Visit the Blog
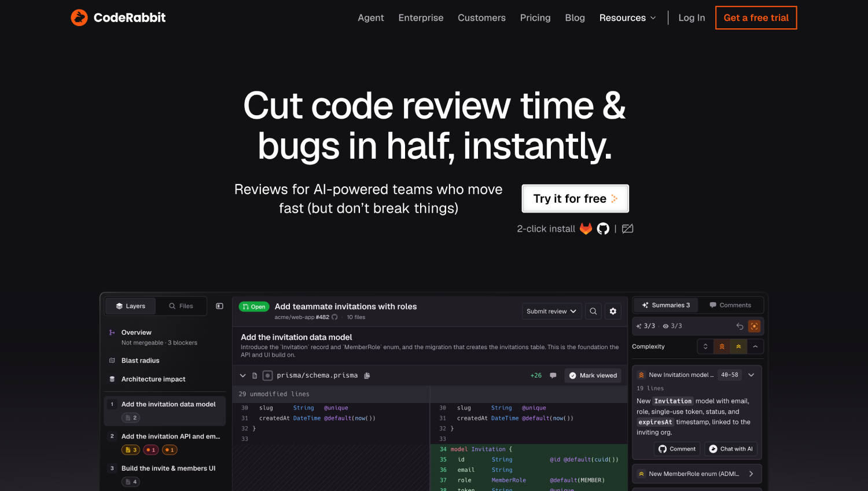 click(x=575, y=18)
